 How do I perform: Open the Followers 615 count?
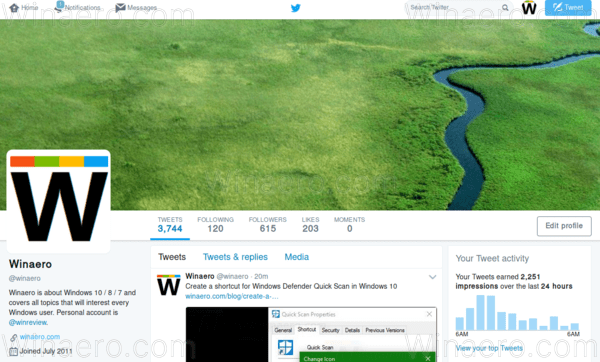click(267, 225)
